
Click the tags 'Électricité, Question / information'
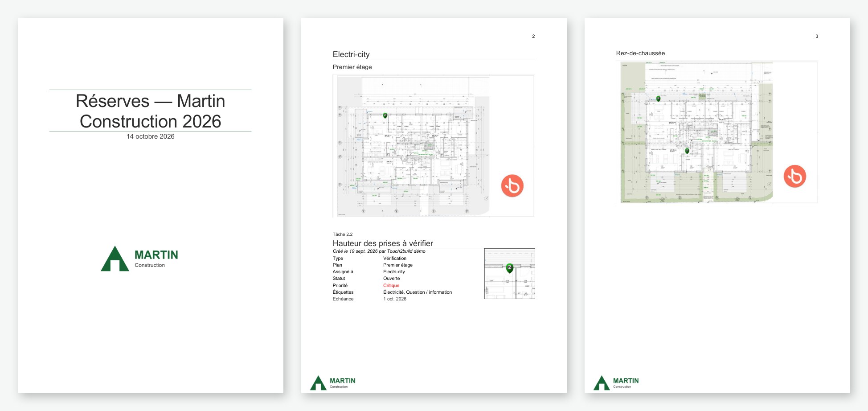click(x=418, y=292)
